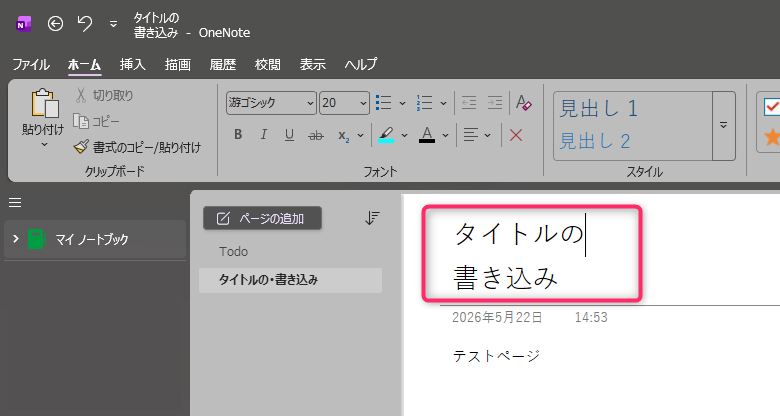Open font color dropdown arrow
The width and height of the screenshot is (780, 416).
[445, 135]
